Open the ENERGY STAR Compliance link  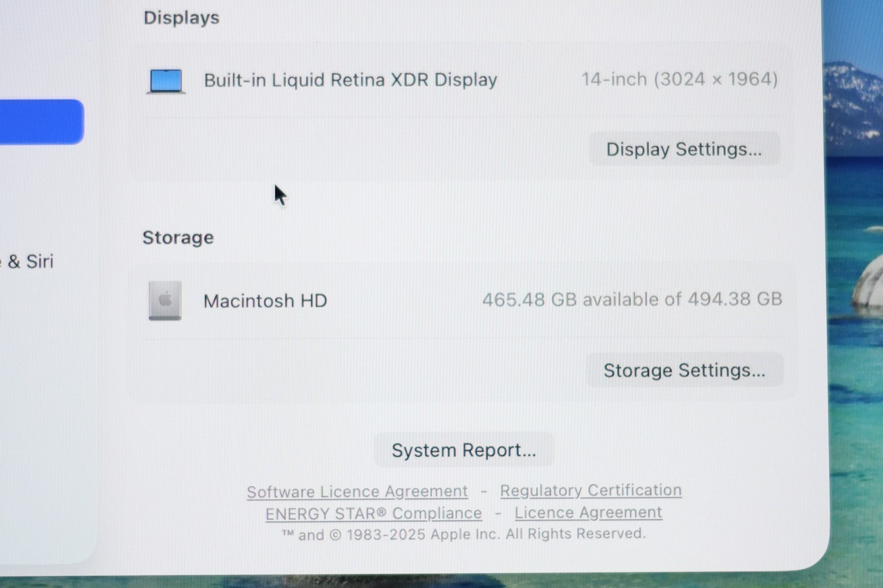[374, 514]
